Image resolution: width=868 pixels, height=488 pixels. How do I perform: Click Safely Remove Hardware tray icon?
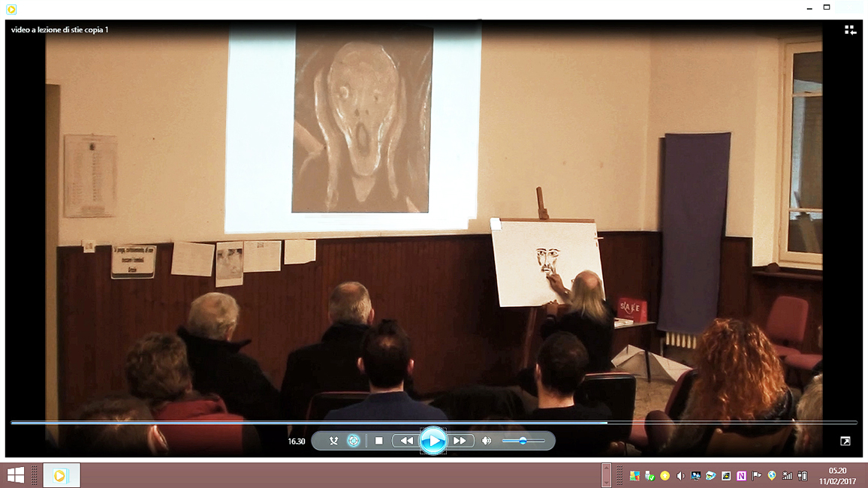[x=650, y=476]
